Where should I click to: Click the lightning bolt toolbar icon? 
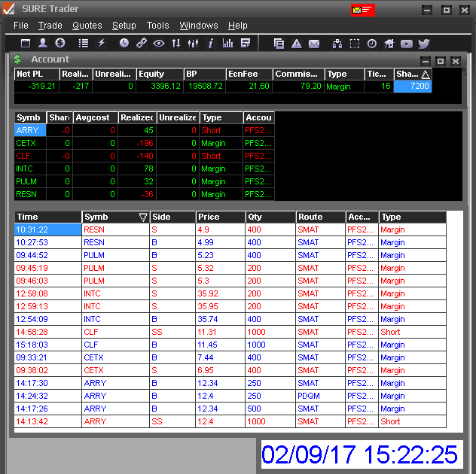click(102, 44)
